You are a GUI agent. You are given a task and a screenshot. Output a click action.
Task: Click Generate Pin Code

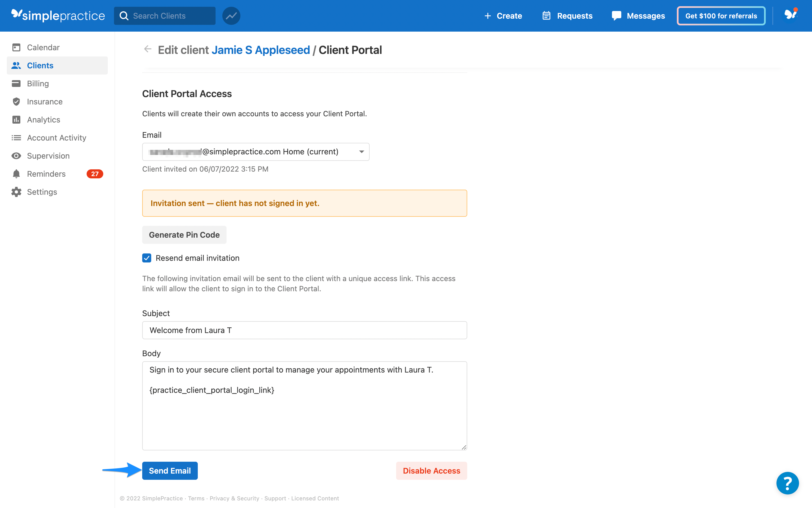(184, 235)
